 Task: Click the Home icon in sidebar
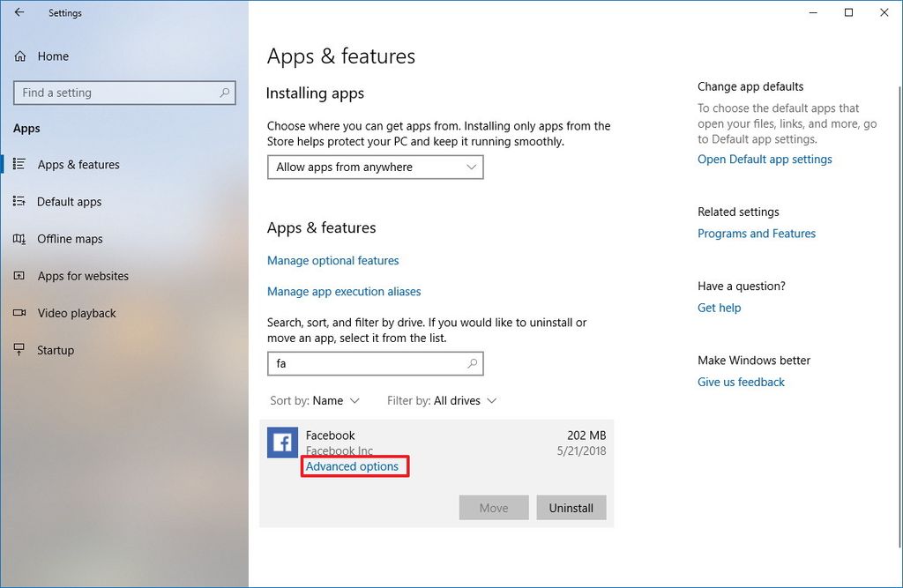(x=19, y=56)
